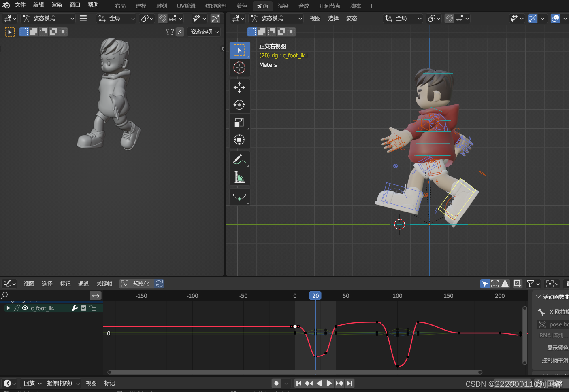569x392 pixels.
Task: Click the graph editor type icon
Action: pyautogui.click(x=9, y=284)
